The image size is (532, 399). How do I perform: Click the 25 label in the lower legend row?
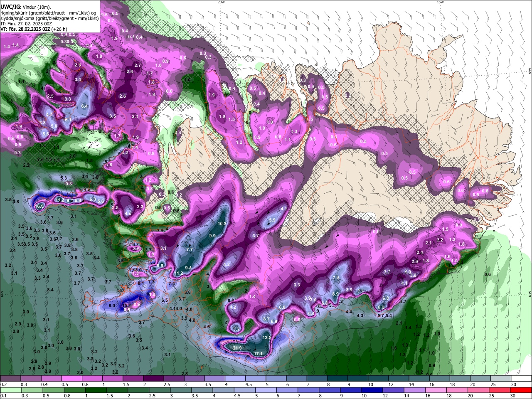(491, 395)
